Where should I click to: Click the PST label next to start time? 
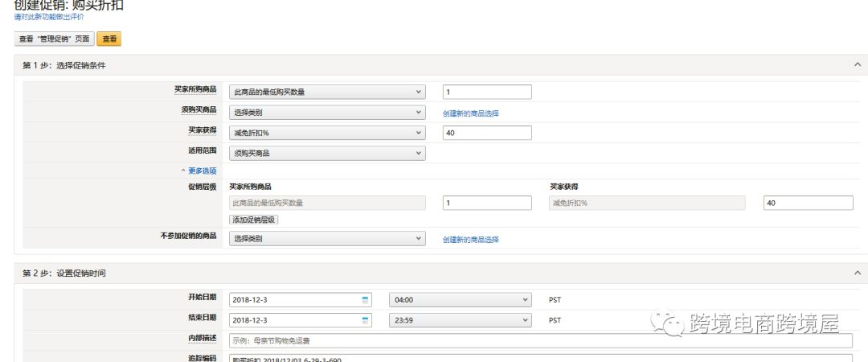tap(555, 300)
